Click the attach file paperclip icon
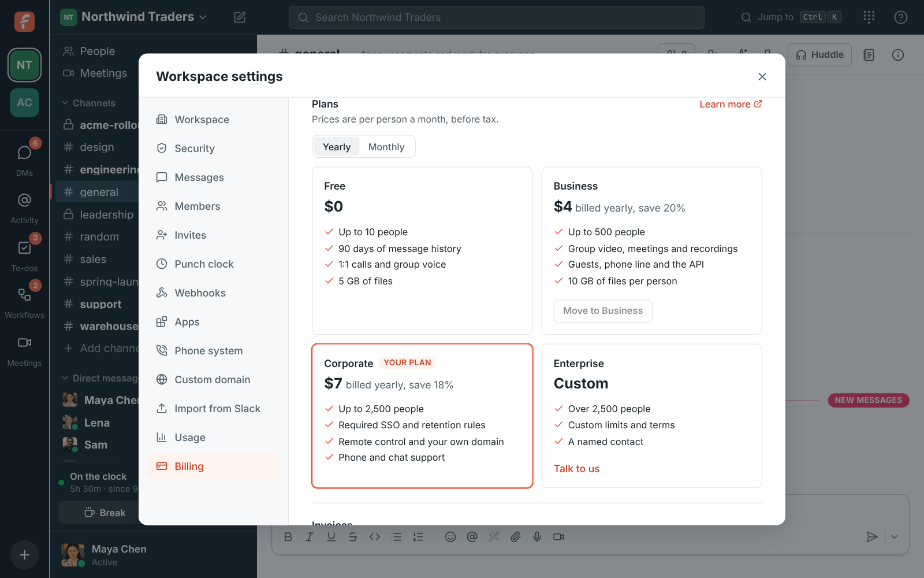Image resolution: width=924 pixels, height=578 pixels. (x=515, y=537)
